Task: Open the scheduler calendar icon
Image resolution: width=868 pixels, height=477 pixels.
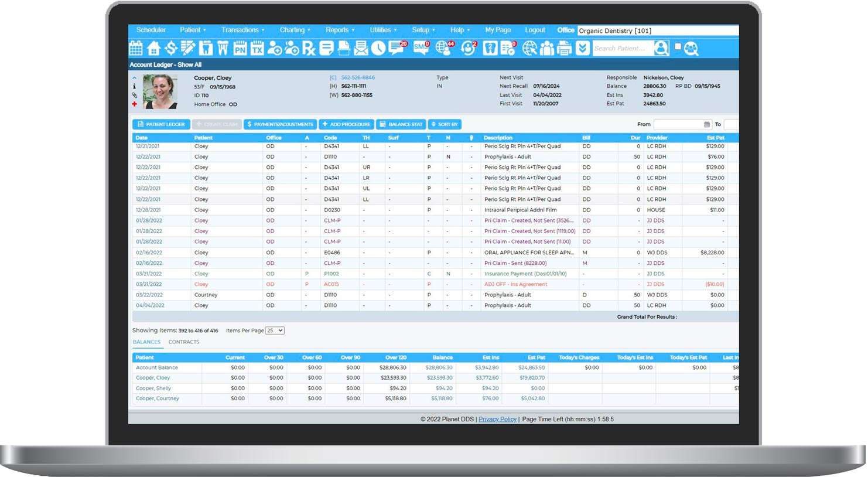Action: click(136, 48)
